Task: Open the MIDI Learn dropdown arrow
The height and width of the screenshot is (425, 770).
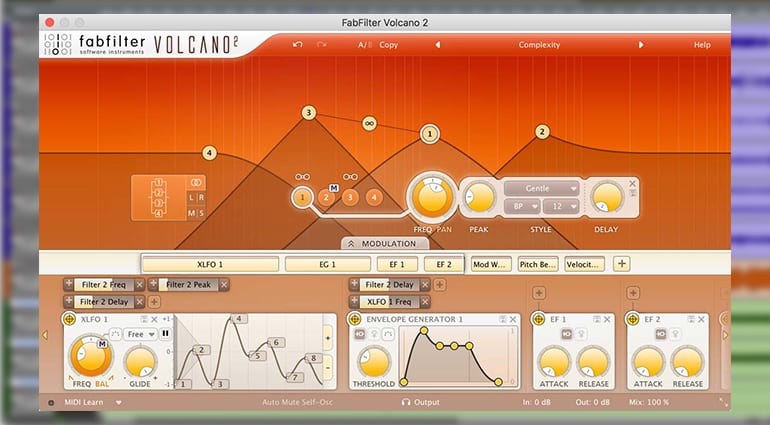Action: [x=118, y=402]
